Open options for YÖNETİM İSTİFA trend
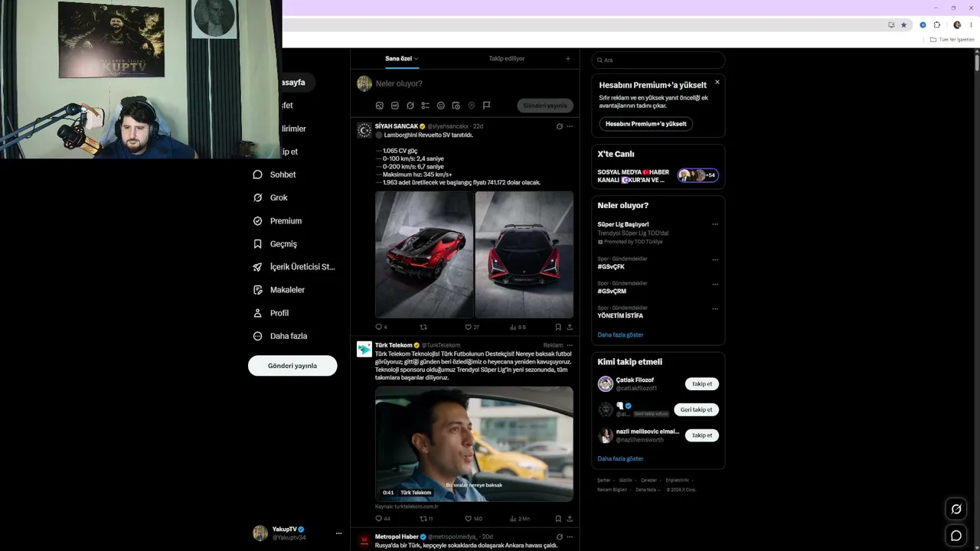This screenshot has width=980, height=551. pos(715,308)
